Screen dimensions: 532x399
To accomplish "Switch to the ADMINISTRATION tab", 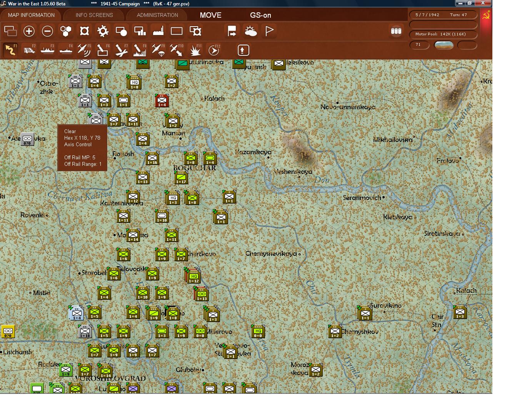I will (157, 15).
